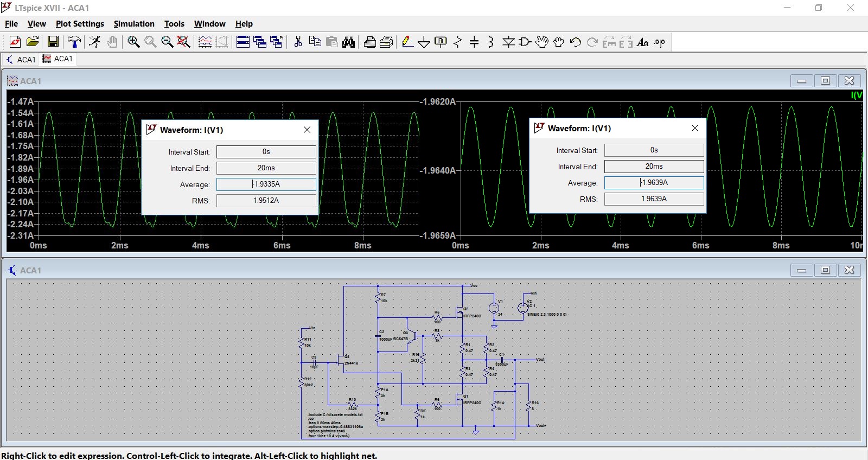Open the Component gate symbol tool

point(525,42)
